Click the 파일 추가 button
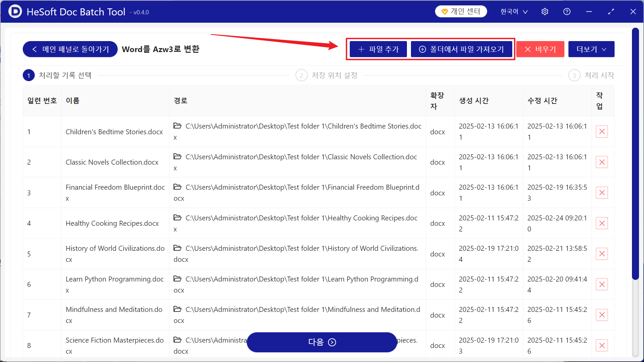The image size is (644, 362). 378,49
